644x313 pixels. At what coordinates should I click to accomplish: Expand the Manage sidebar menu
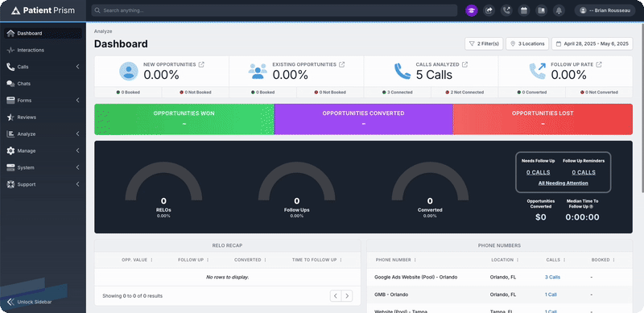click(77, 150)
